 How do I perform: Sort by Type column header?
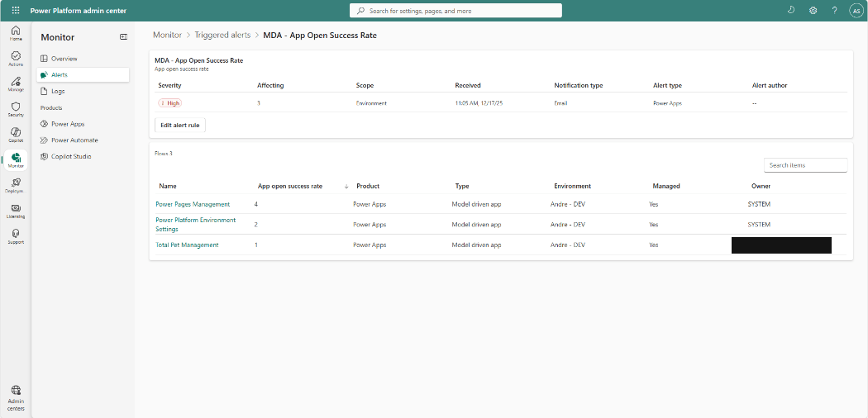coord(462,187)
